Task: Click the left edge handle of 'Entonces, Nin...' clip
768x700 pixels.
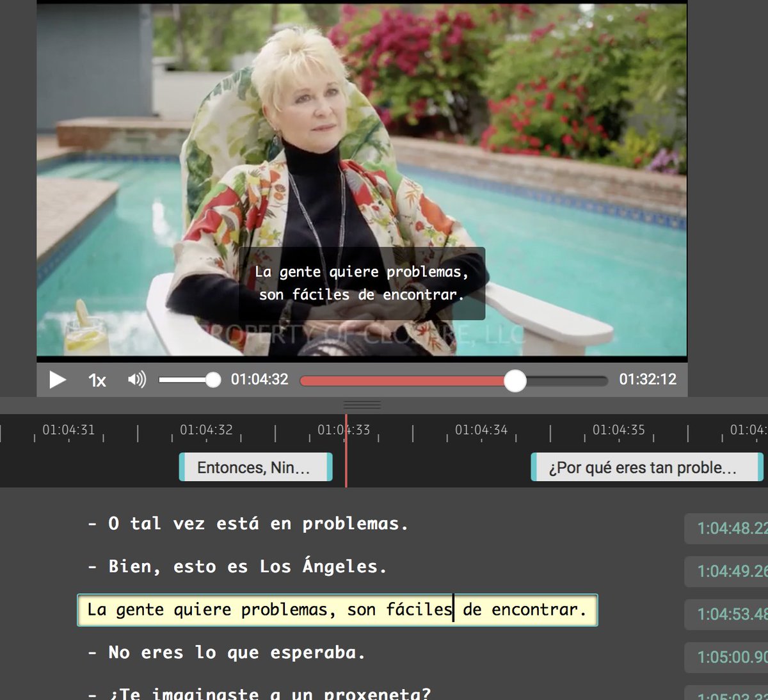Action: click(182, 467)
